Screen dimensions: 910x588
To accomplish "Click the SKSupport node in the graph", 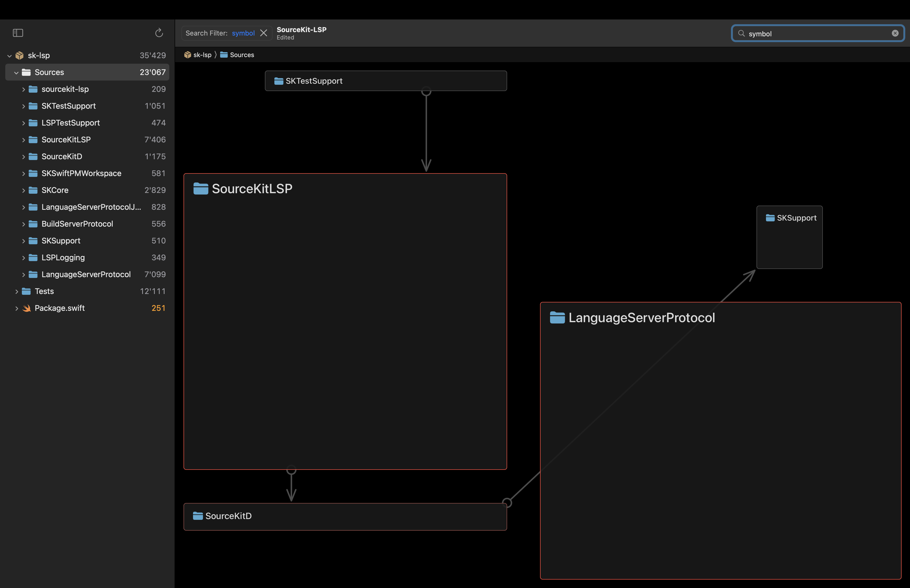I will click(789, 237).
